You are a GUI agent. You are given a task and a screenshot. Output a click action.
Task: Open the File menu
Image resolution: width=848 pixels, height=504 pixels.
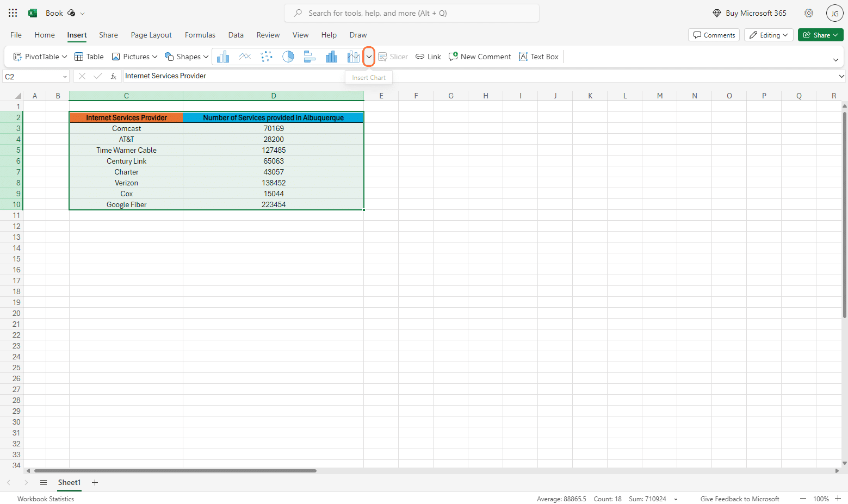pyautogui.click(x=16, y=35)
